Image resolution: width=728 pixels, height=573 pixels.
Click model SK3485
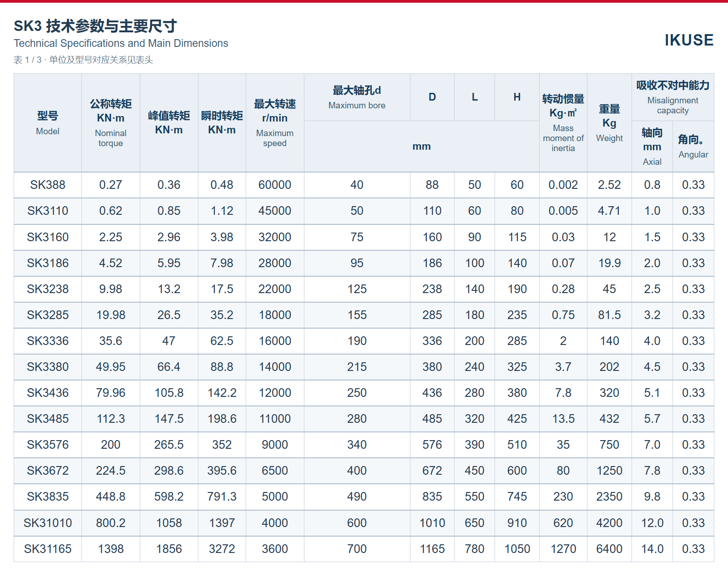[x=48, y=419]
